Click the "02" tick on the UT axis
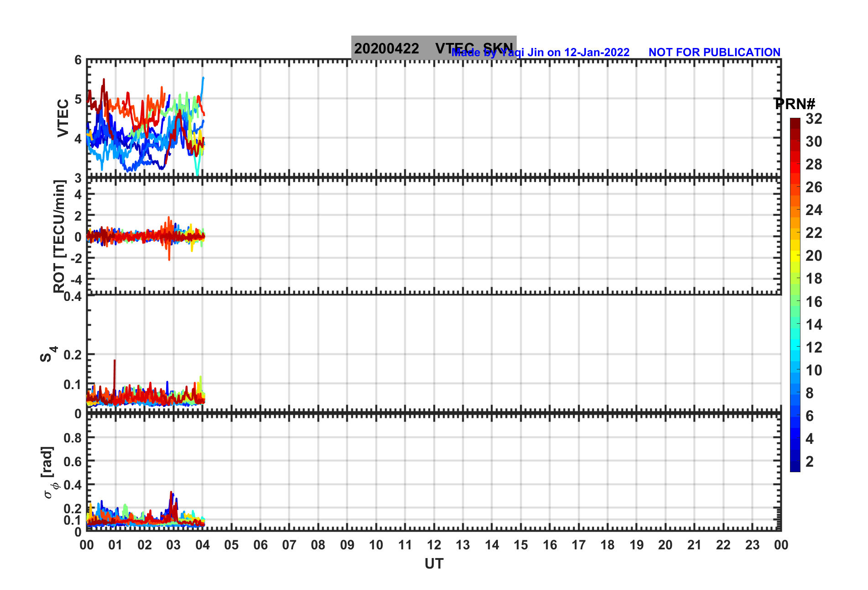The height and width of the screenshot is (590, 868). click(145, 545)
